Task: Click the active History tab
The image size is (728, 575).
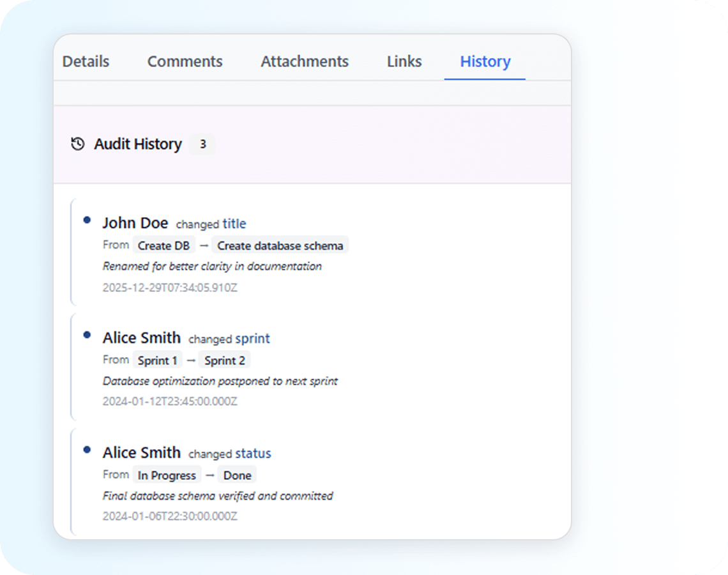Action: (485, 61)
